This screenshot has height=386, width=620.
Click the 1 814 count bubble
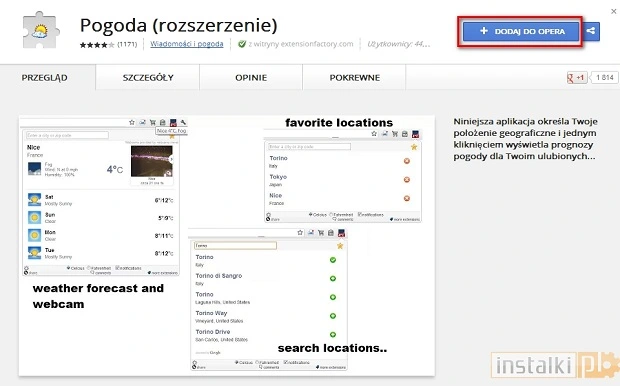tap(604, 78)
